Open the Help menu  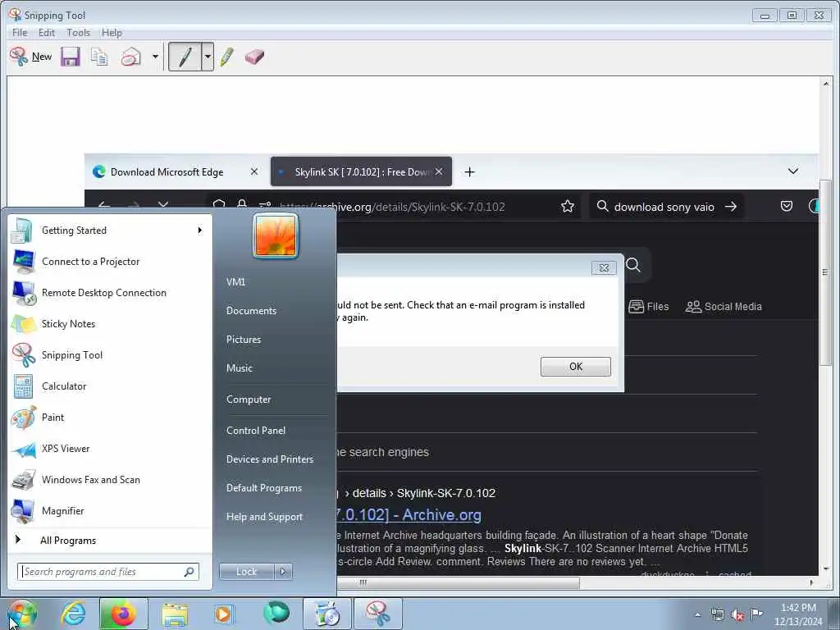[x=112, y=33]
